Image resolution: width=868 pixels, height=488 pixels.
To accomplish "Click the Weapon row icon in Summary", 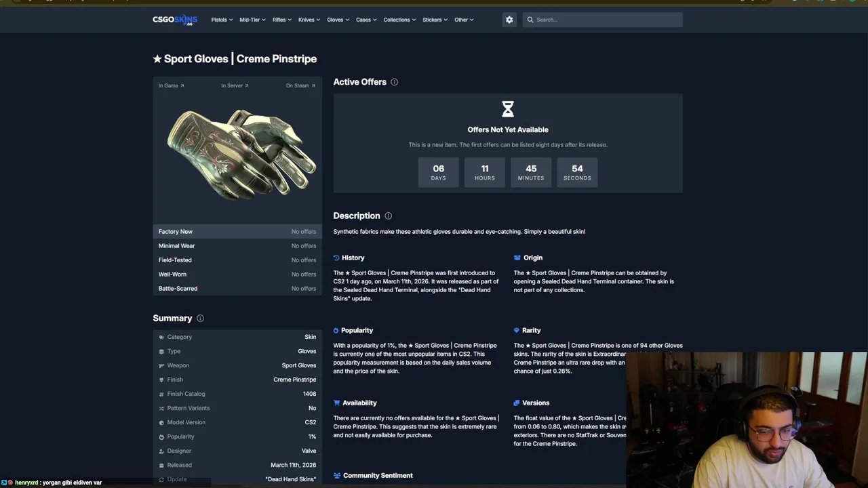I will 161,365.
